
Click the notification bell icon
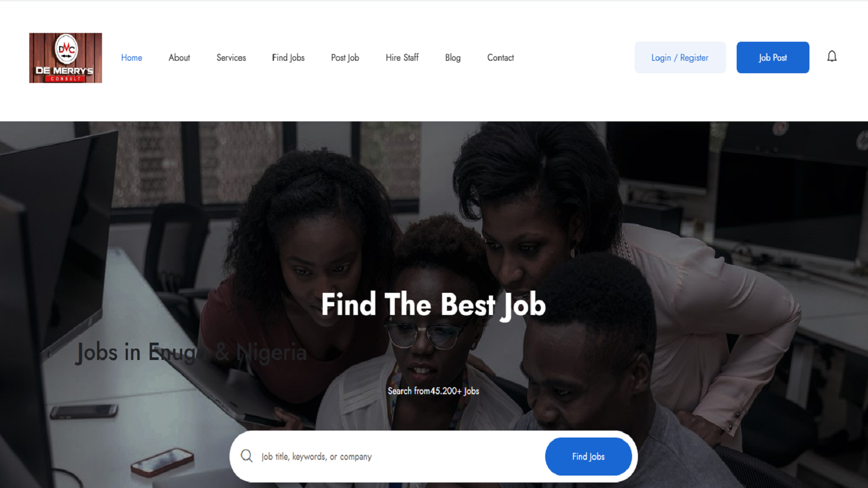click(x=832, y=56)
